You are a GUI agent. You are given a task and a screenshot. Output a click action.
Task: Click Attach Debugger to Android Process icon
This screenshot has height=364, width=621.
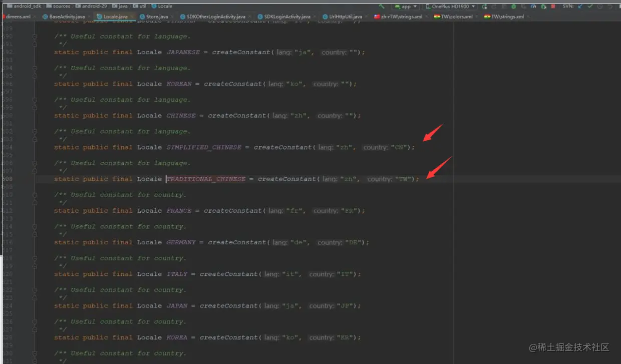pos(543,7)
